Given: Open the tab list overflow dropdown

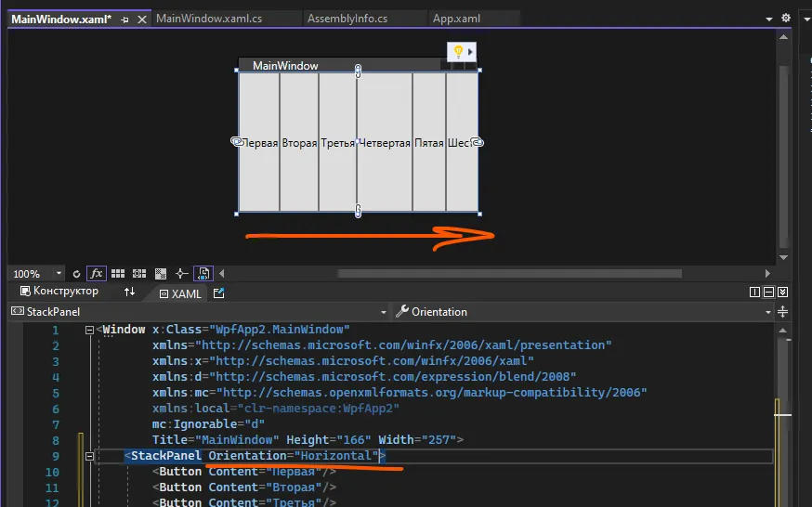Looking at the screenshot, I should [x=769, y=19].
